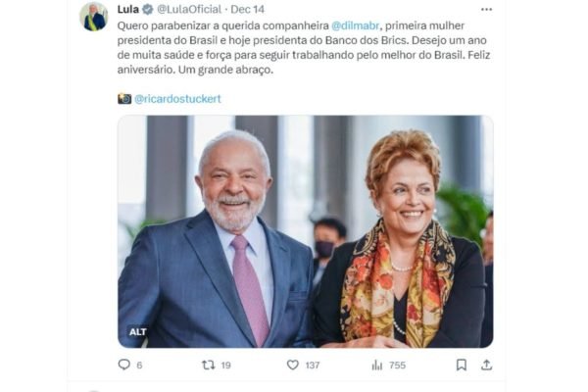Open view analytics bar chart icon
This screenshot has height=392, width=588.
point(377,365)
